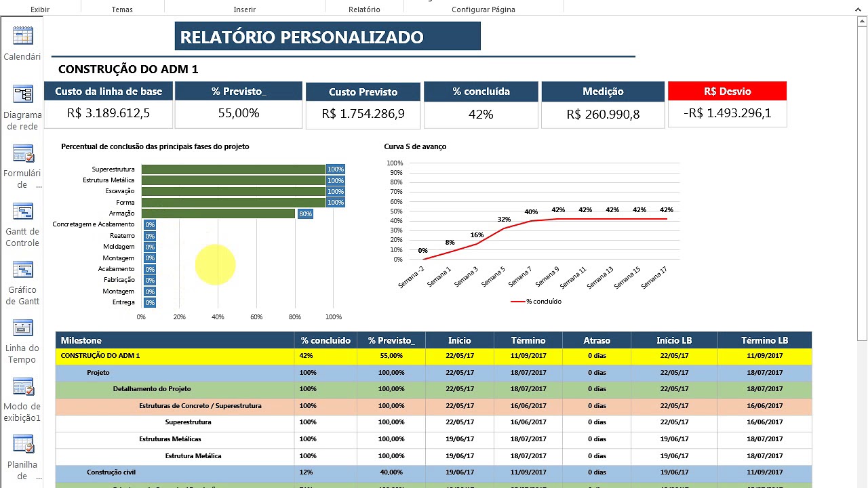Screen dimensions: 868x488
Task: Click Estruturas de Concreto / Superestrutura row
Action: click(433, 406)
